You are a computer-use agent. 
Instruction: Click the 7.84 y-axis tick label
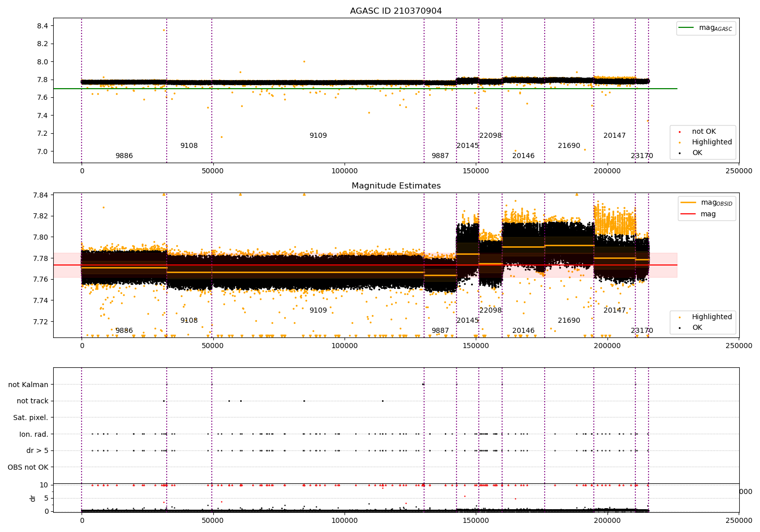click(41, 195)
